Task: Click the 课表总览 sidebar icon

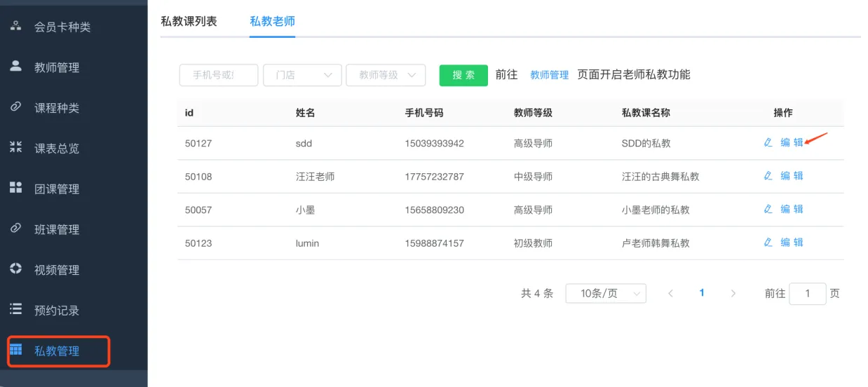Action: click(15, 147)
